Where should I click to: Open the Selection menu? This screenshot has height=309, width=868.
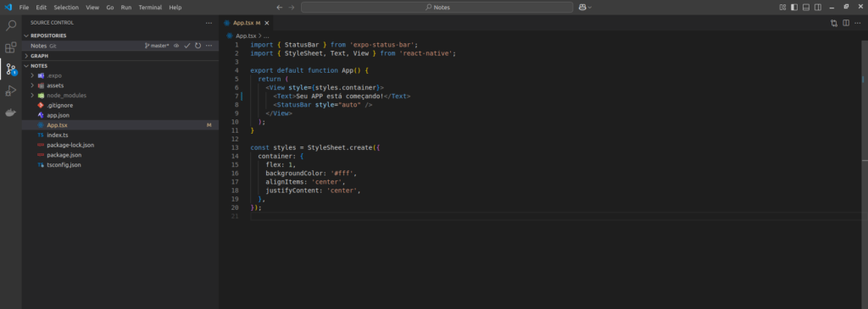coord(66,8)
